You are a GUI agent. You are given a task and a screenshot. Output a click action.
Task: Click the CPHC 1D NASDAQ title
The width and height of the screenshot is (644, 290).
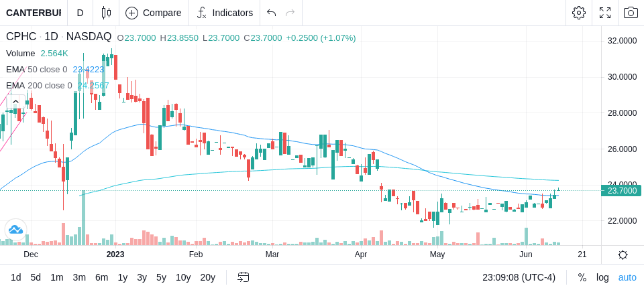59,37
